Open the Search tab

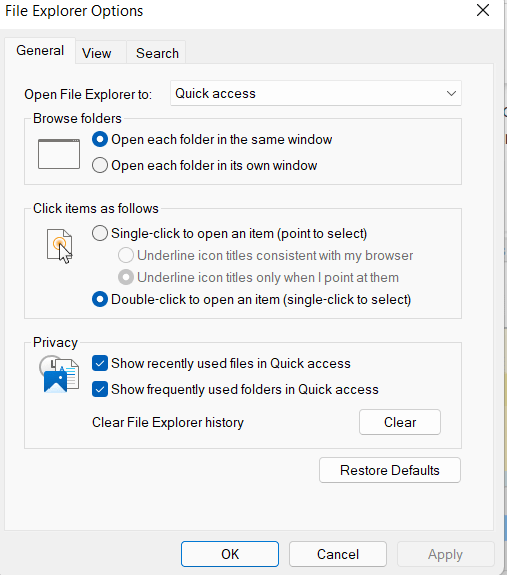coord(157,53)
